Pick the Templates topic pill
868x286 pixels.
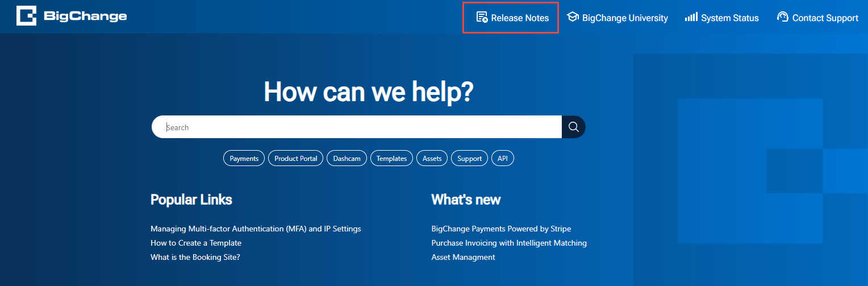pos(391,159)
